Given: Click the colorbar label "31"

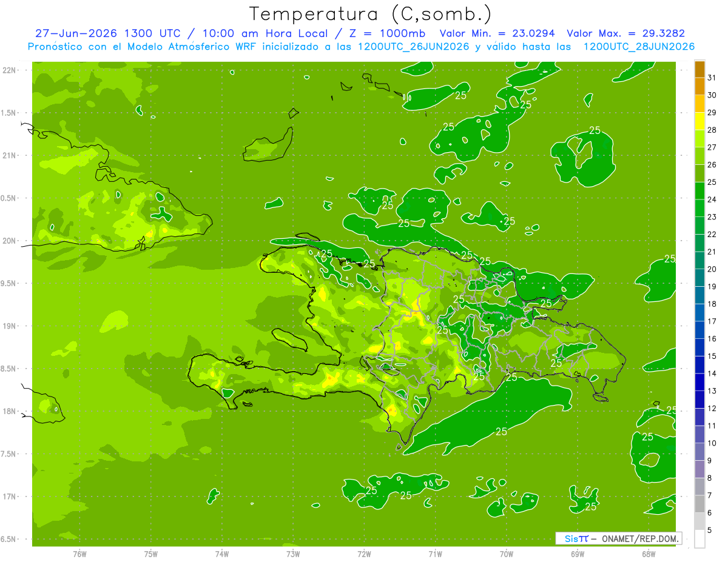Looking at the screenshot, I should coord(712,78).
